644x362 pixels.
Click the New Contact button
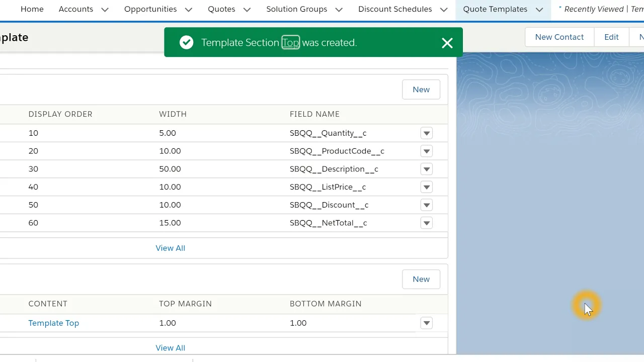tap(559, 37)
